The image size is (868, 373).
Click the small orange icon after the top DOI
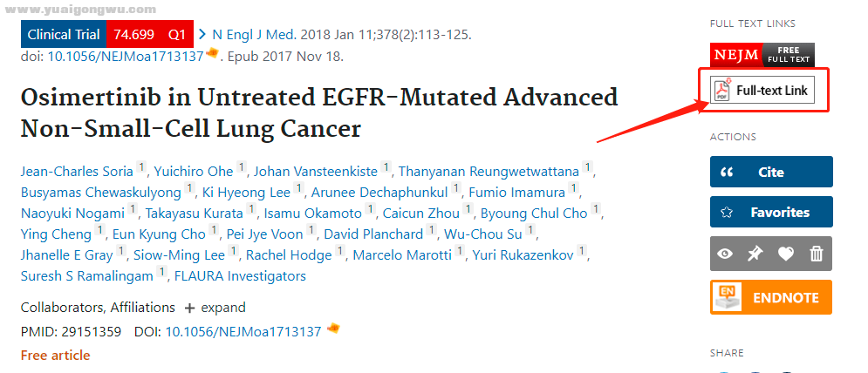pyautogui.click(x=212, y=53)
